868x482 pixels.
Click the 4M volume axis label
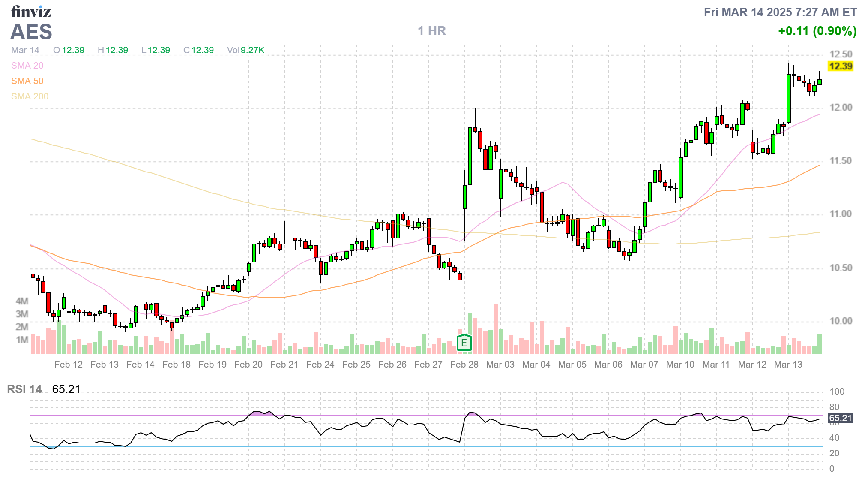tap(22, 301)
